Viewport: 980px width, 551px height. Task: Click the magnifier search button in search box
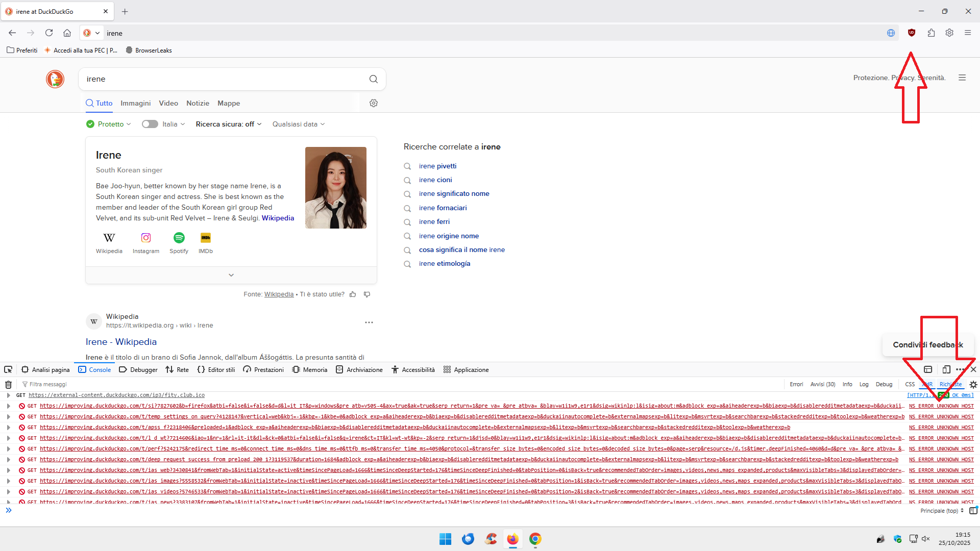[374, 79]
